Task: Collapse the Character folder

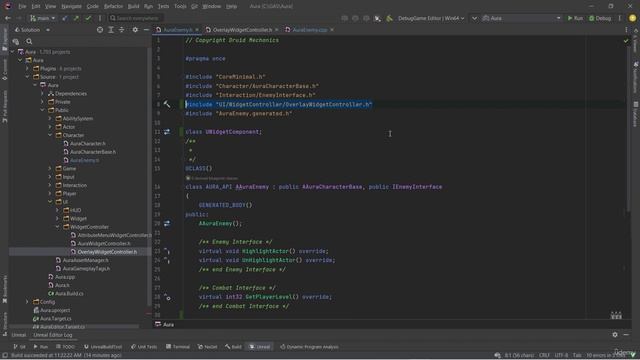Action: point(50,136)
